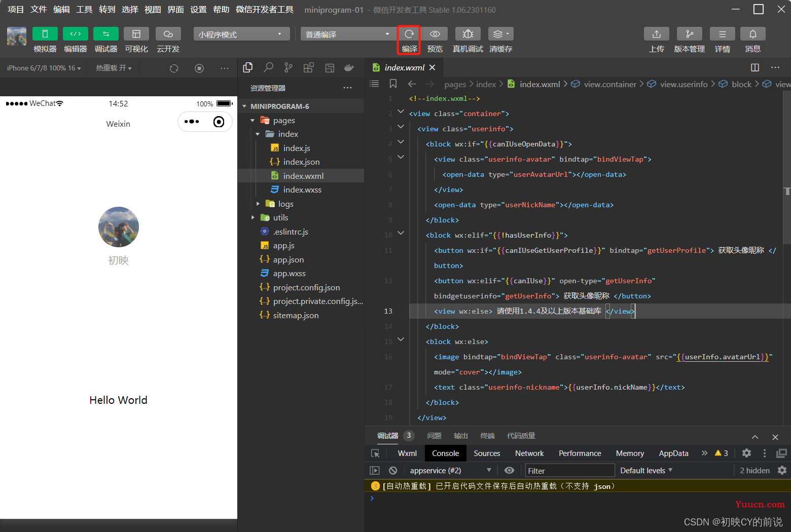Open the 清缓存 clear cache dropdown
This screenshot has width=791, height=532.
pyautogui.click(x=500, y=34)
